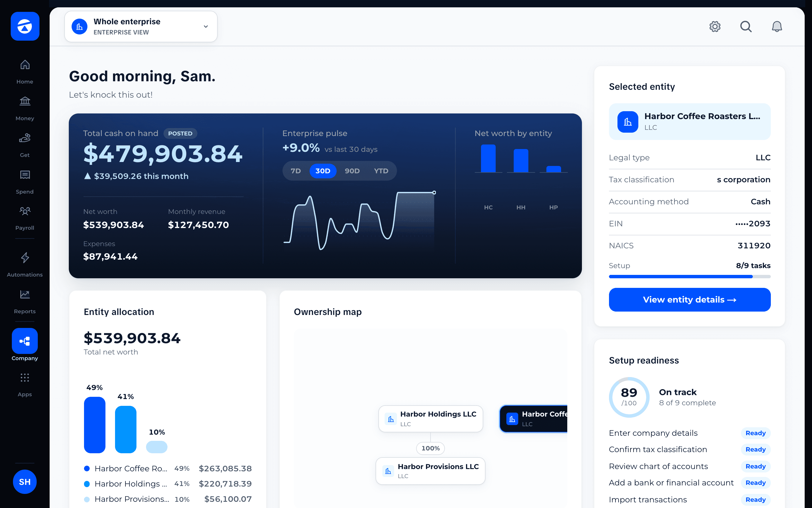Click the HC net worth bar
Viewport: 812px width, 508px height.
coord(488,158)
